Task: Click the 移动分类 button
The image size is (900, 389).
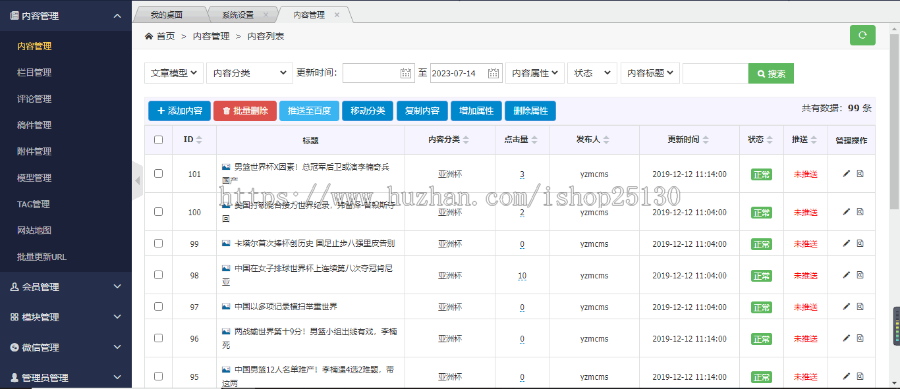Action: (367, 111)
